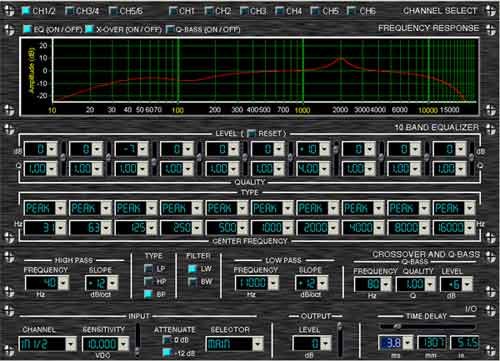Open the Low Pass slope dropdown
Image resolution: width=500 pixels, height=361 pixels.
[322, 283]
